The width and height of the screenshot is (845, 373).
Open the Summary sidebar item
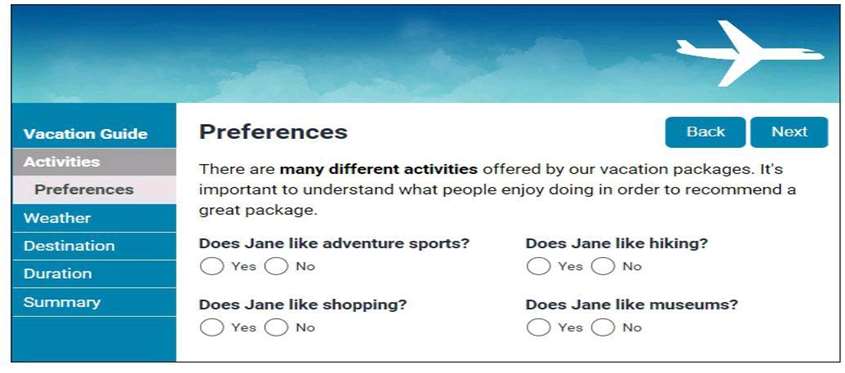(x=94, y=302)
